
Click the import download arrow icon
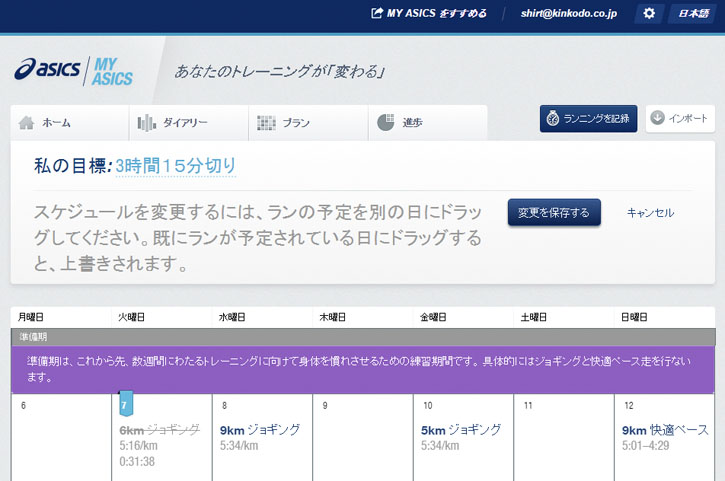657,118
